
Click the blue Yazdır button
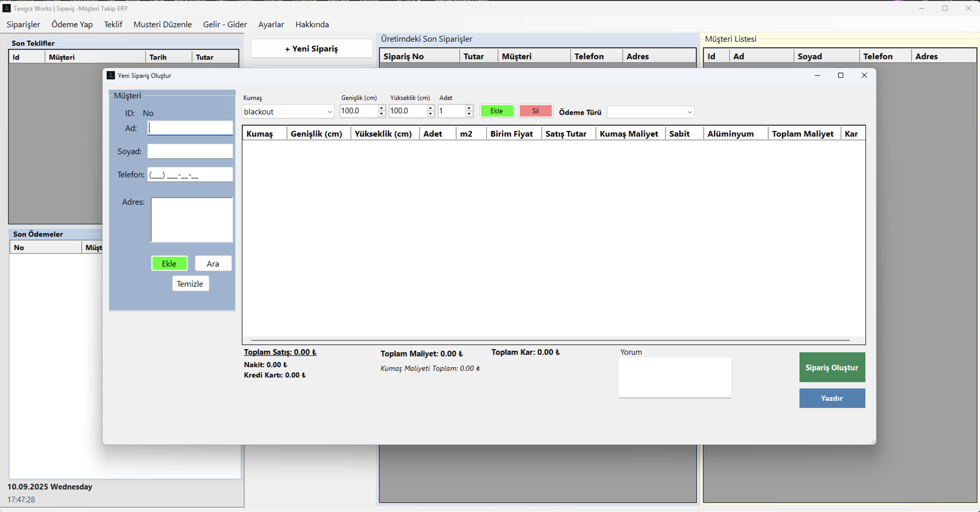click(x=832, y=398)
